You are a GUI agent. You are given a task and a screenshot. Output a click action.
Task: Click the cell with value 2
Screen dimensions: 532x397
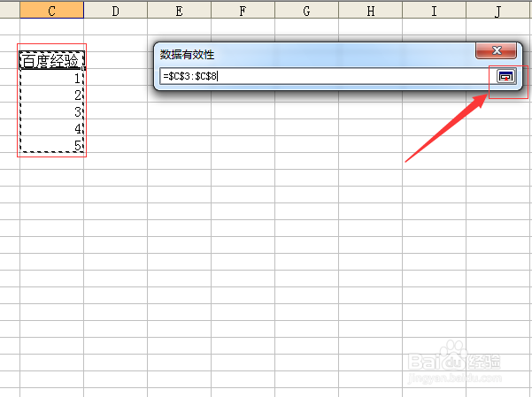[51, 94]
